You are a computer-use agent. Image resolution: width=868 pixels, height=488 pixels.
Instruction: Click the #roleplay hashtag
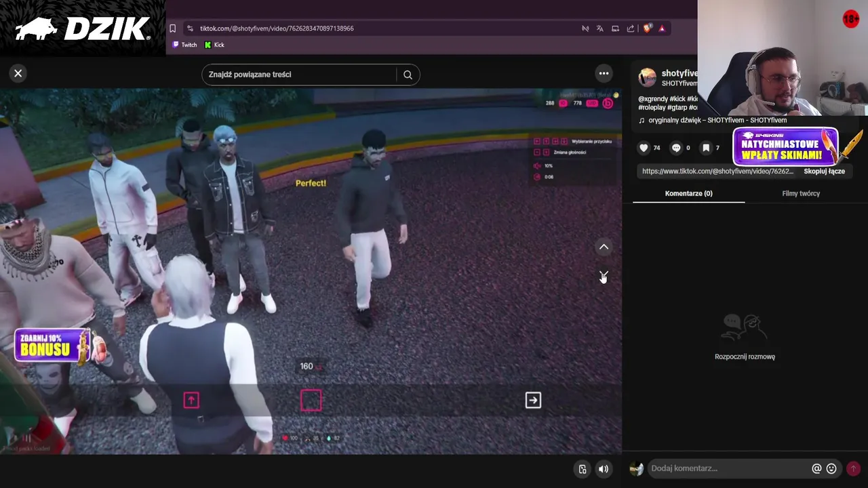[x=652, y=107]
